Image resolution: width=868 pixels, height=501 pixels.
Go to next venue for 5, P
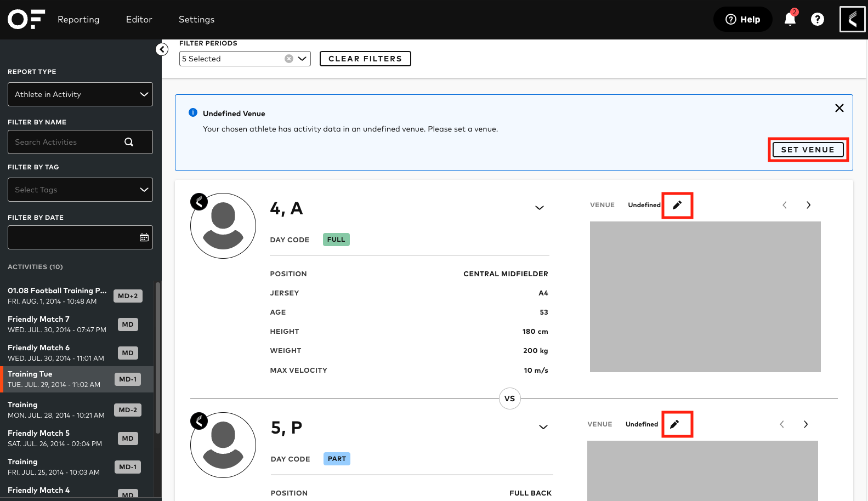point(805,424)
